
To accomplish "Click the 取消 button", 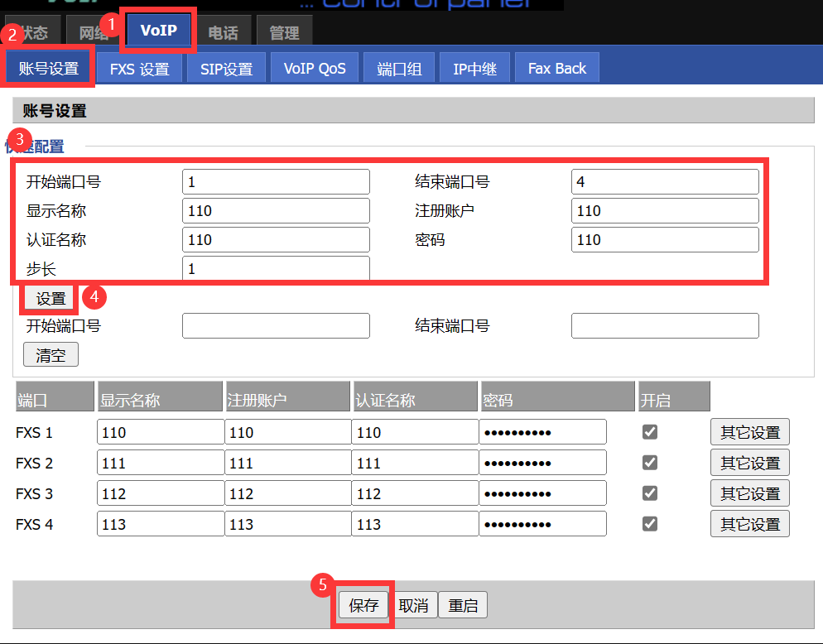I will pos(413,605).
